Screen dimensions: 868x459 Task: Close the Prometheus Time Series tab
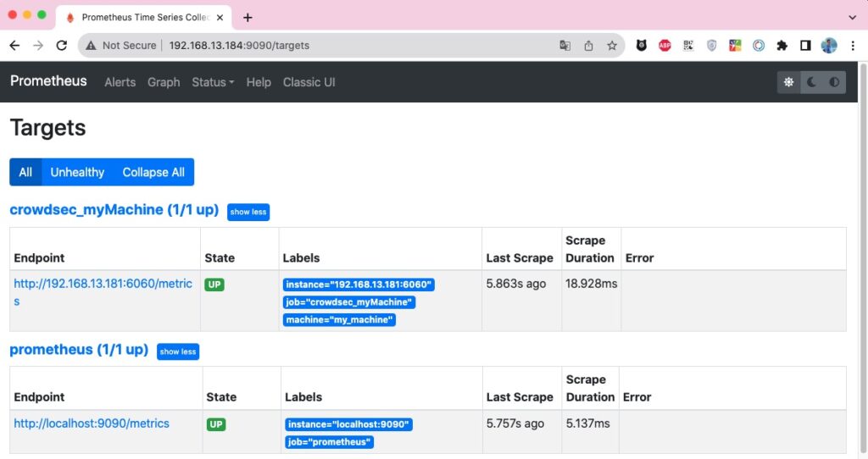(220, 18)
